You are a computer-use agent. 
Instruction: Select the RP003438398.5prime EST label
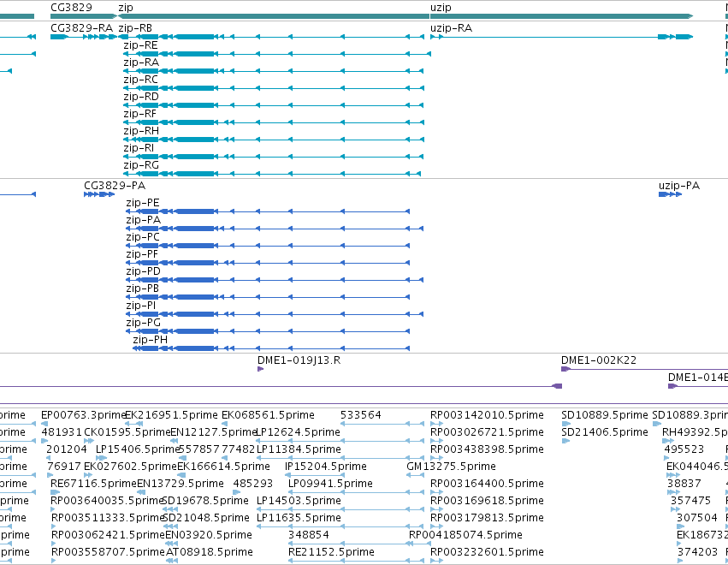[x=487, y=449]
